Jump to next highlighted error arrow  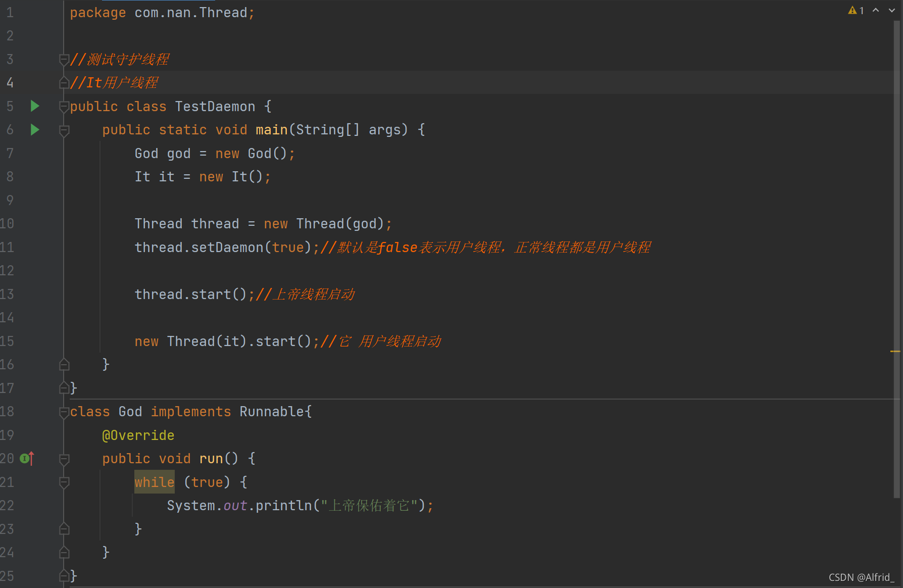click(x=892, y=10)
